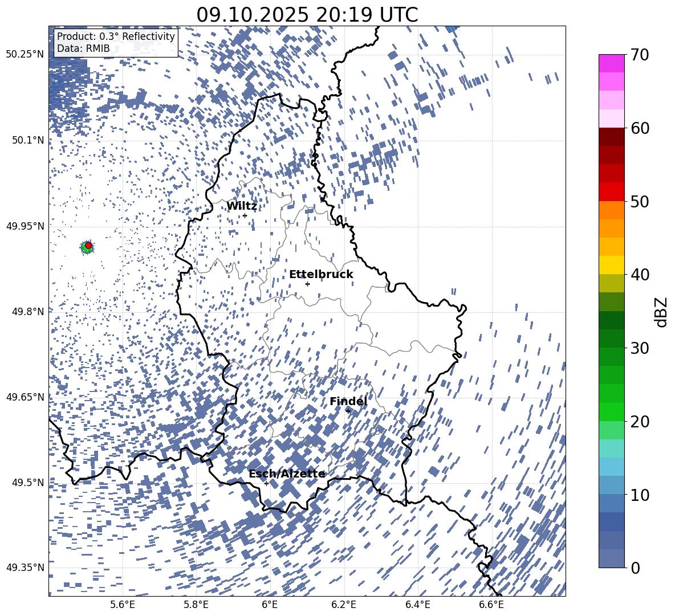Click the light cyan swatch near 15 dBZ
This screenshot has height=616, width=675.
pyautogui.click(x=611, y=448)
